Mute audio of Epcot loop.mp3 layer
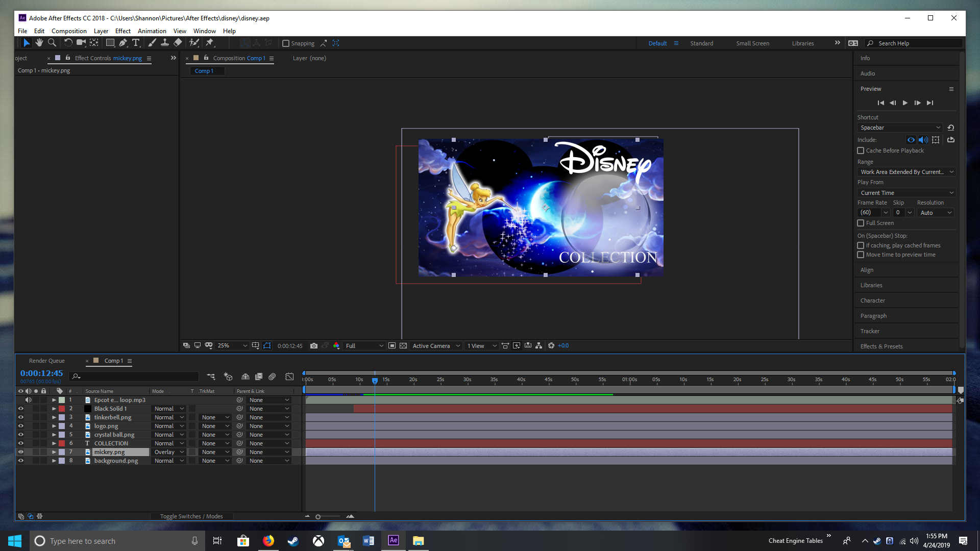 [x=29, y=400]
